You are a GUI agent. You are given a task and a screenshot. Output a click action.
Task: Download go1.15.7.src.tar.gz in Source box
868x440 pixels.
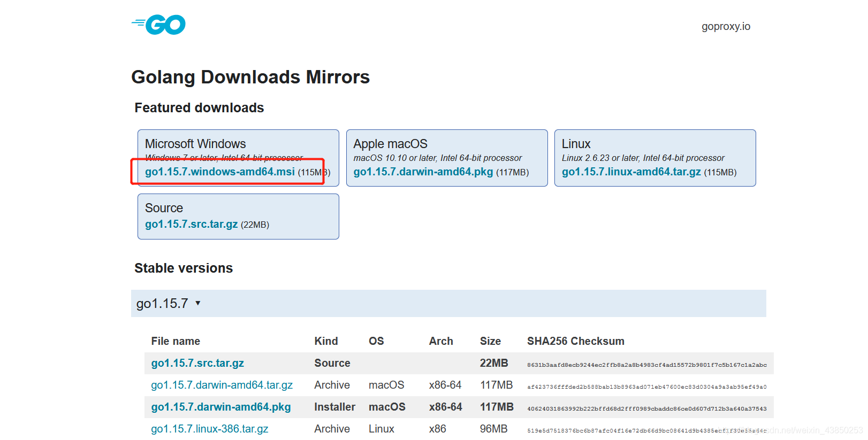pyautogui.click(x=192, y=224)
